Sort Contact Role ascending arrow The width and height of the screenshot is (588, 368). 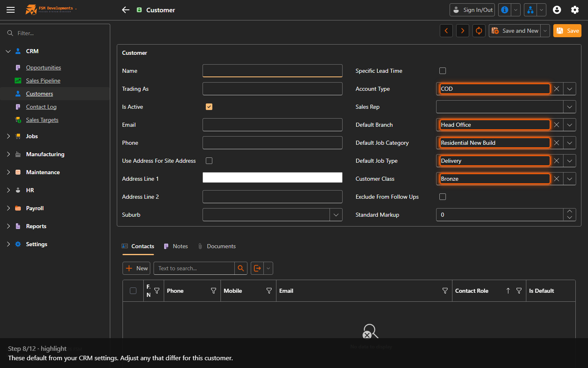coord(508,291)
